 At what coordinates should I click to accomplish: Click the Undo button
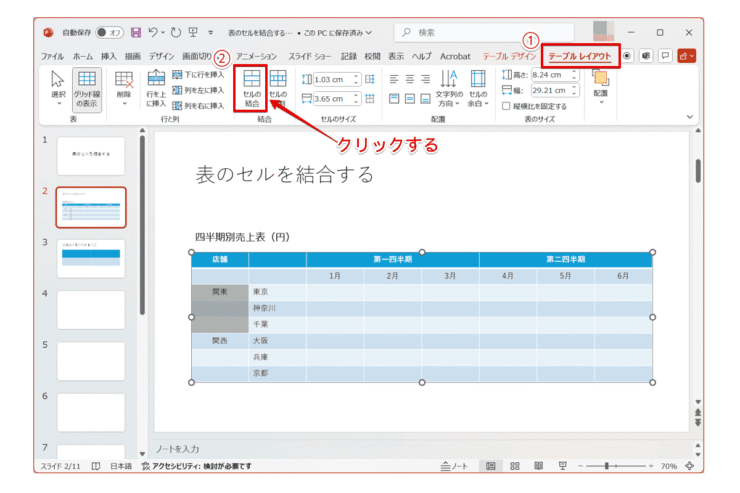pyautogui.click(x=153, y=33)
